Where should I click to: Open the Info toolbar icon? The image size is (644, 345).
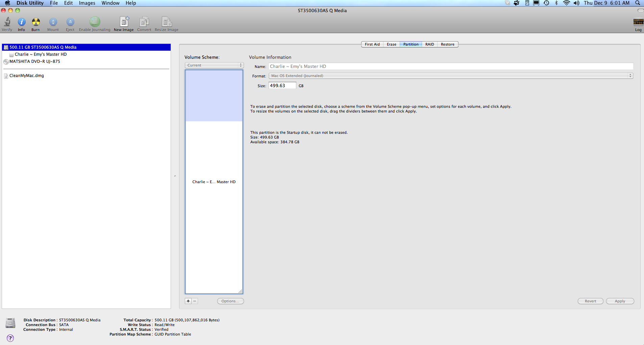21,24
